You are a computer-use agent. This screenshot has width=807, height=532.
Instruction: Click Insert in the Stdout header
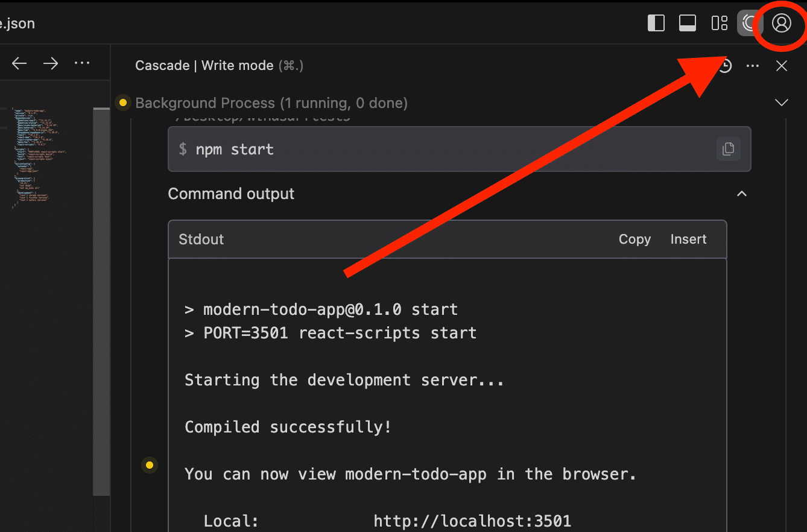click(688, 239)
